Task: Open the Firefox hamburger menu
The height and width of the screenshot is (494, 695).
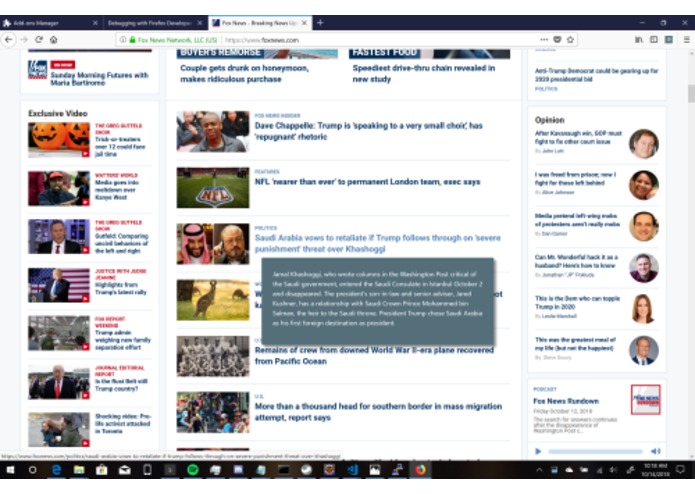Action: (x=686, y=40)
